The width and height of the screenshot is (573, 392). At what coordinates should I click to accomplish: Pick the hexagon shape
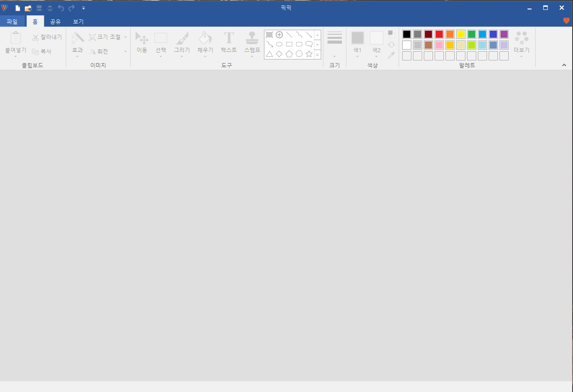point(299,54)
